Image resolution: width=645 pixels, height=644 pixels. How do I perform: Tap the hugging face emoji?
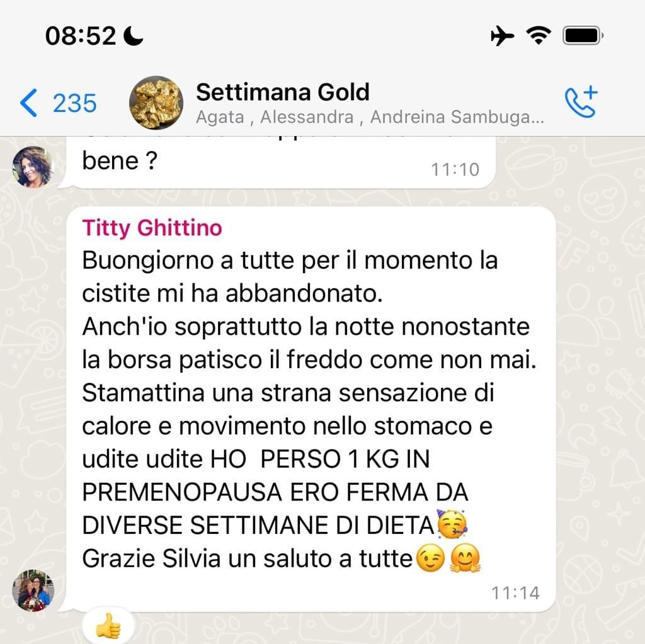click(x=465, y=558)
